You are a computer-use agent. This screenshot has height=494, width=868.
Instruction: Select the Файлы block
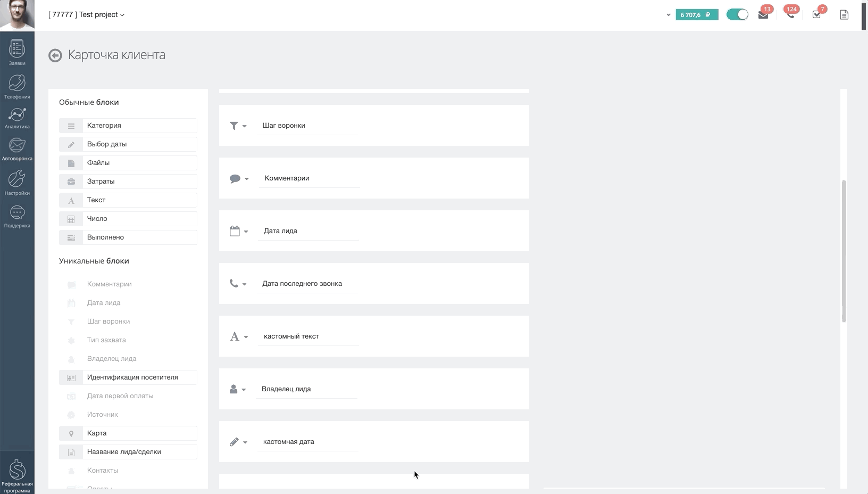click(128, 163)
